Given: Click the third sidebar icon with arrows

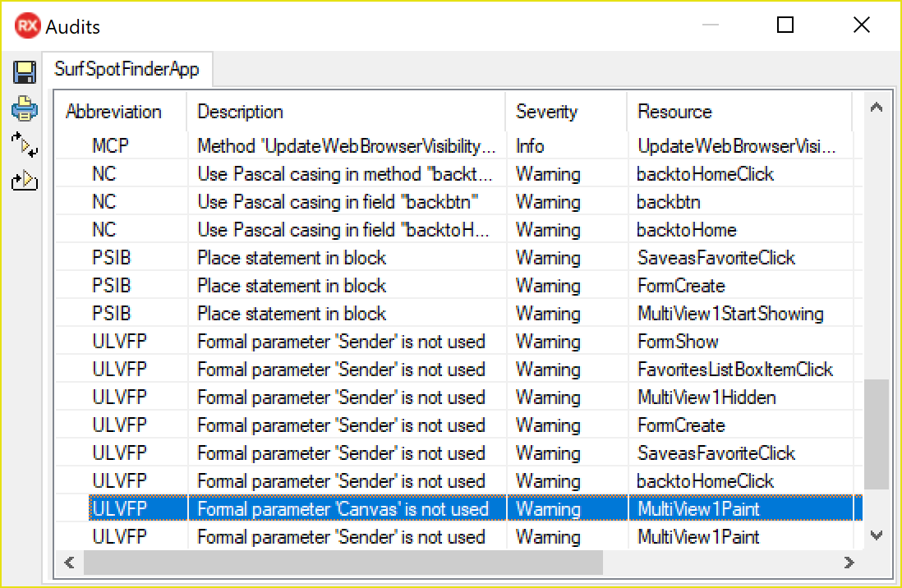Looking at the screenshot, I should 24,145.
